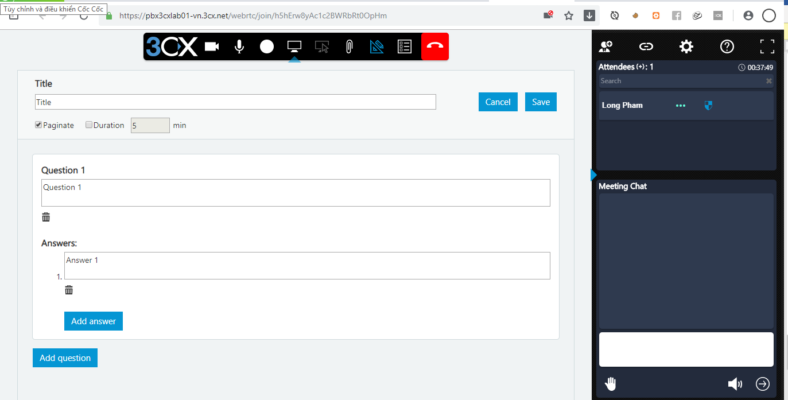
Task: Toggle the camera in the 3CX toolbar
Action: coord(212,46)
